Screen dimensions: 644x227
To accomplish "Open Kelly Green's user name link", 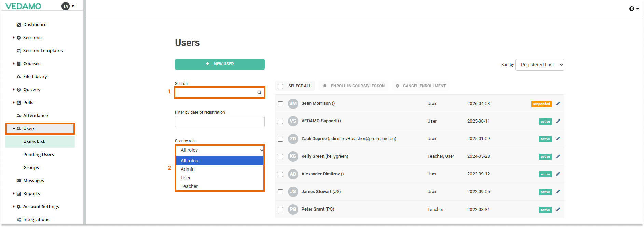I will 313,156.
